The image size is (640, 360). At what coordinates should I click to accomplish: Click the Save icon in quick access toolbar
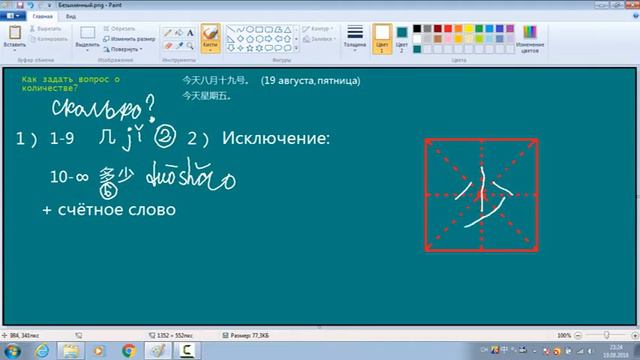point(20,5)
